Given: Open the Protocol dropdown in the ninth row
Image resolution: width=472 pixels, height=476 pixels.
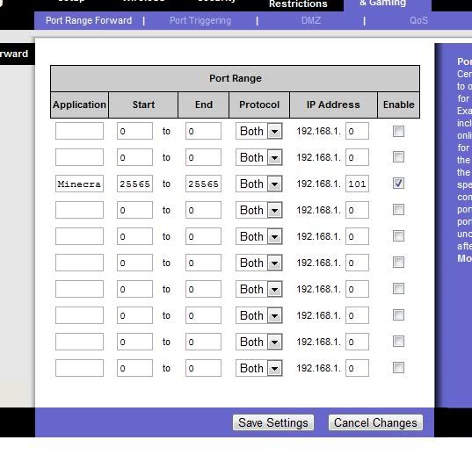Looking at the screenshot, I should [259, 342].
